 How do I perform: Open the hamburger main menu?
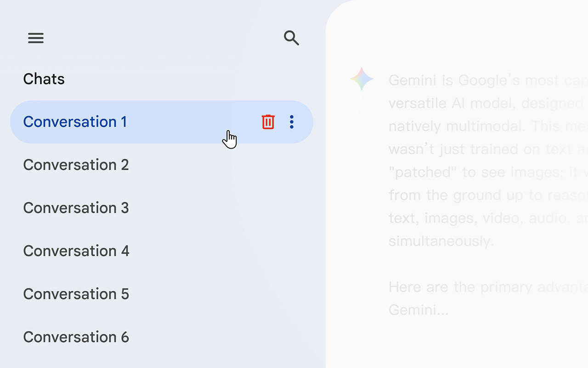pos(36,38)
